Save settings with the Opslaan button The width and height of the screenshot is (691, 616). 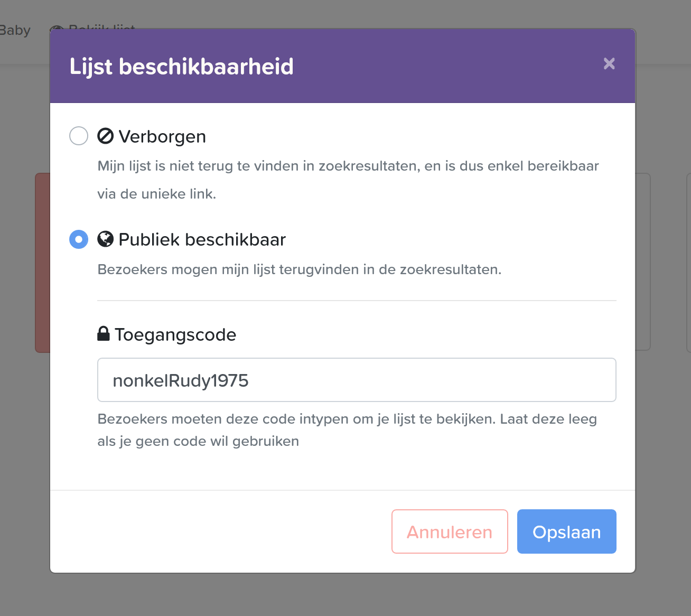tap(567, 531)
